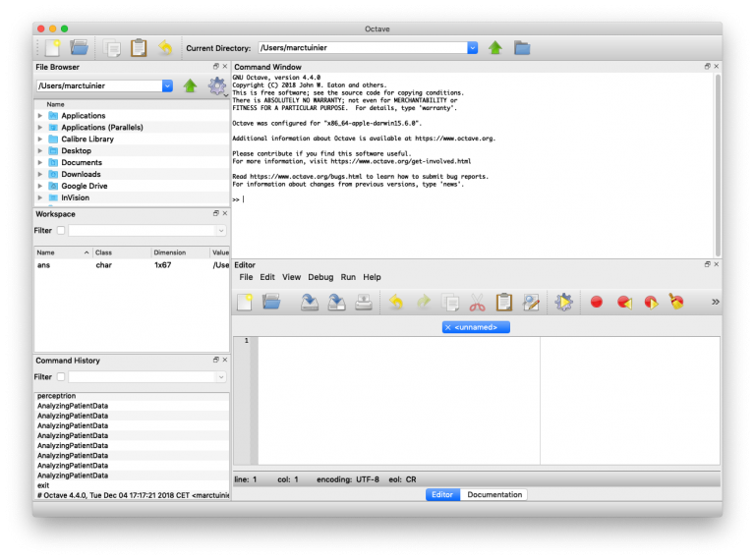The width and height of the screenshot is (755, 560).
Task: Expand the Downloads folder
Action: click(x=40, y=174)
